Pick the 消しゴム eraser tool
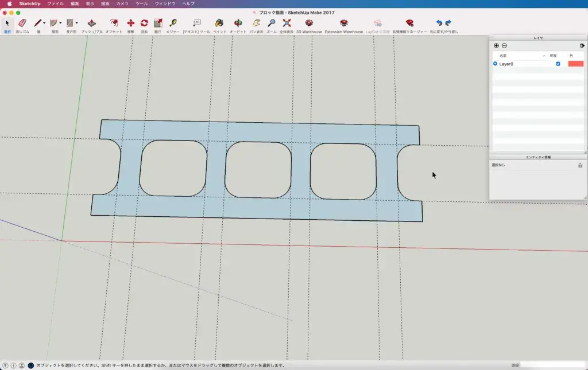The height and width of the screenshot is (370, 588). coord(22,23)
